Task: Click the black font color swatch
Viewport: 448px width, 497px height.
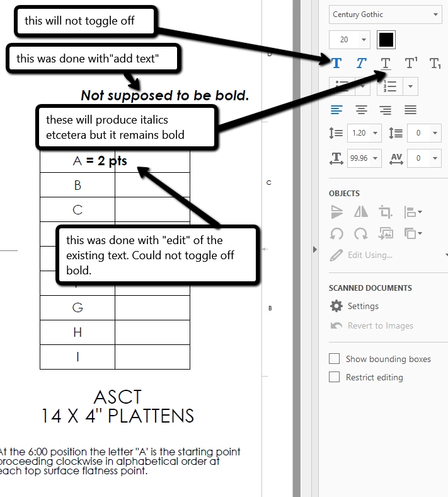Action: point(386,40)
